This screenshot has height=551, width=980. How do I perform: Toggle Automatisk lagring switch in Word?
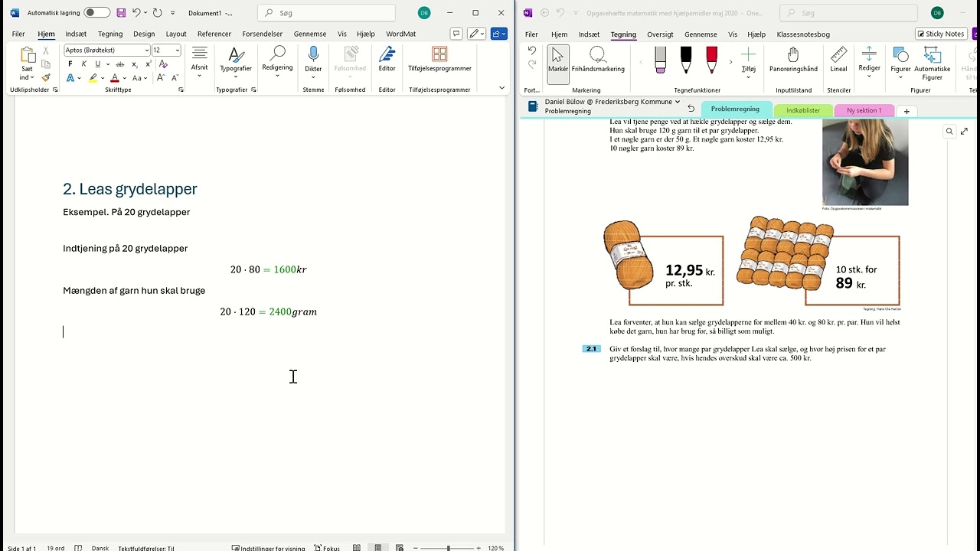tap(96, 13)
